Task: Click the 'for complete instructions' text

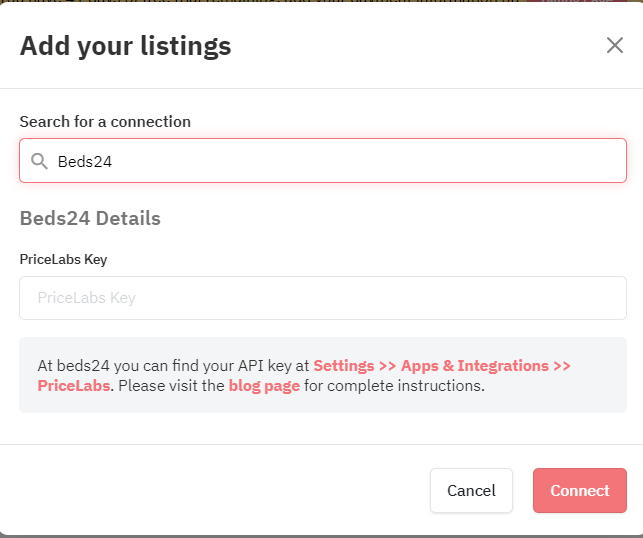Action: click(394, 386)
